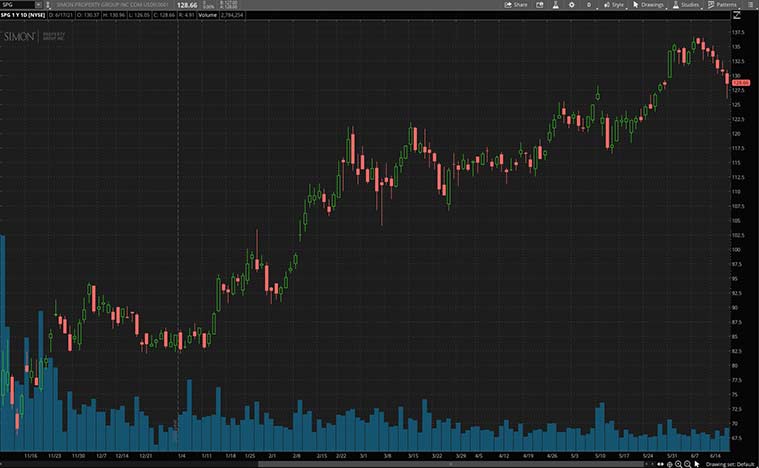Click the Drawing set: Default label

coord(730,464)
